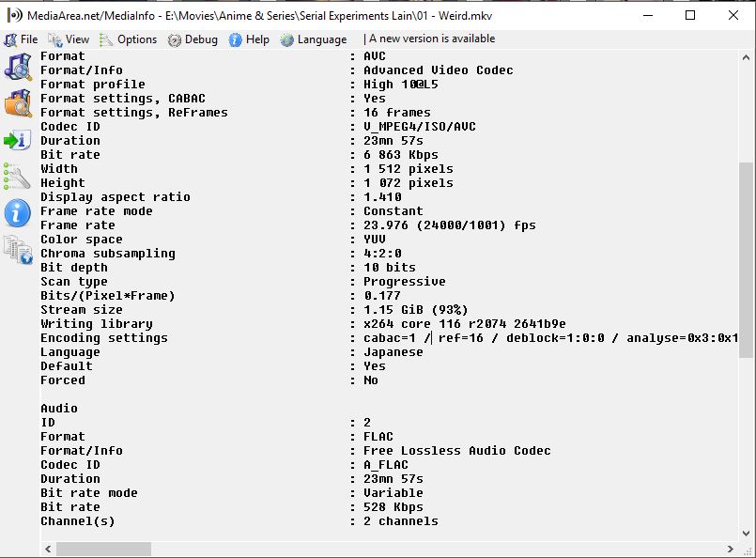The height and width of the screenshot is (558, 756).
Task: Minimize the MediaInfo window
Action: [x=648, y=15]
